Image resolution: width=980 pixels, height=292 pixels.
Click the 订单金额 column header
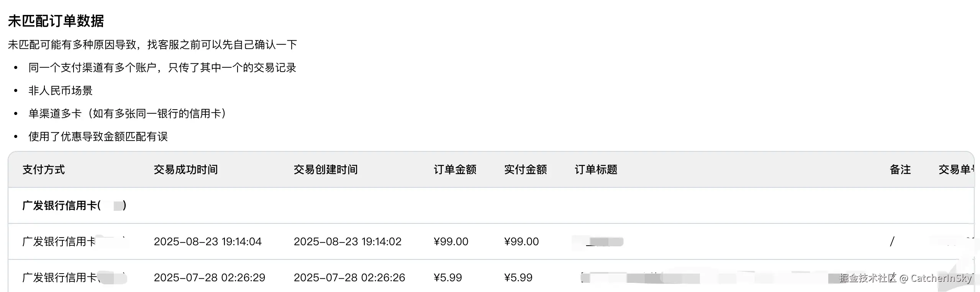point(455,169)
